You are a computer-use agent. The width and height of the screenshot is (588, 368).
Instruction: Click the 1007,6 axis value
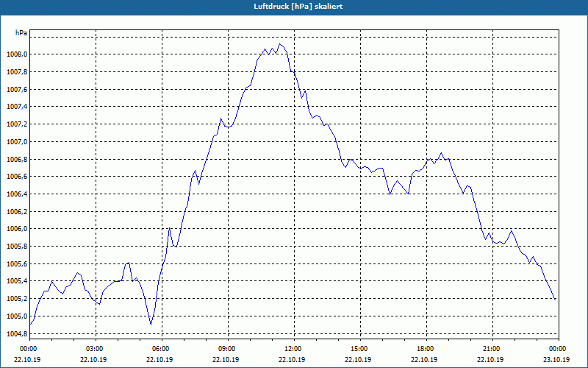click(x=17, y=89)
